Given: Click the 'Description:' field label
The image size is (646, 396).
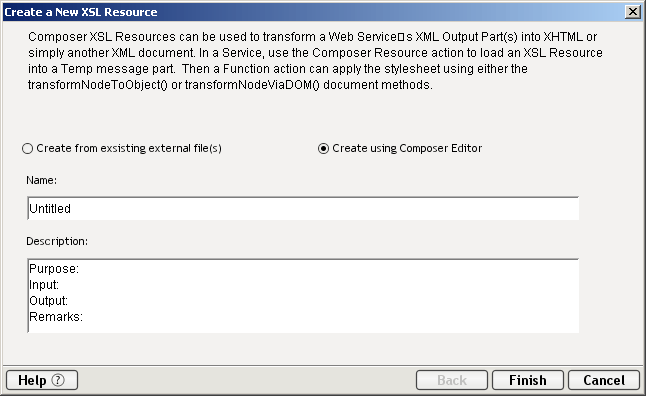Looking at the screenshot, I should 57,241.
